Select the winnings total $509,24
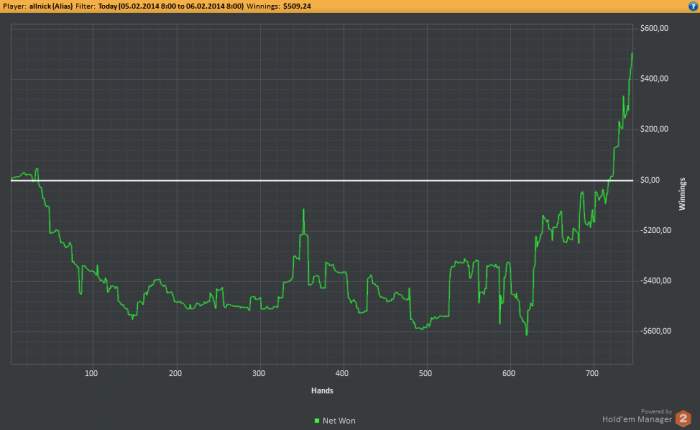This screenshot has height=430, width=700. coord(297,6)
